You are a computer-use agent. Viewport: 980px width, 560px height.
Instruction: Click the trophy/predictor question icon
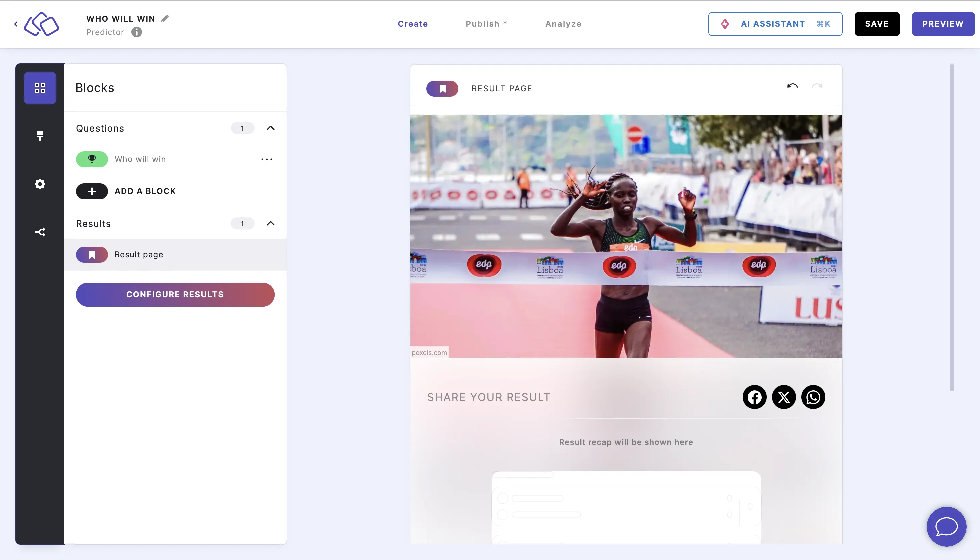click(92, 159)
